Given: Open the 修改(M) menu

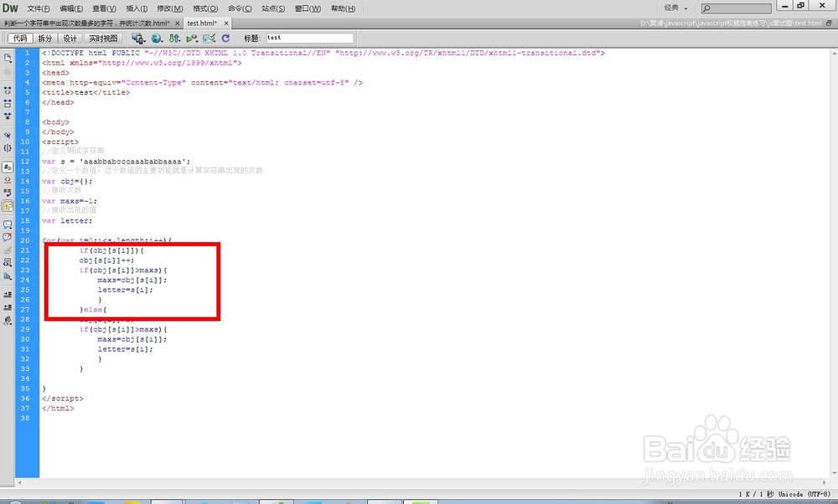Looking at the screenshot, I should (170, 8).
